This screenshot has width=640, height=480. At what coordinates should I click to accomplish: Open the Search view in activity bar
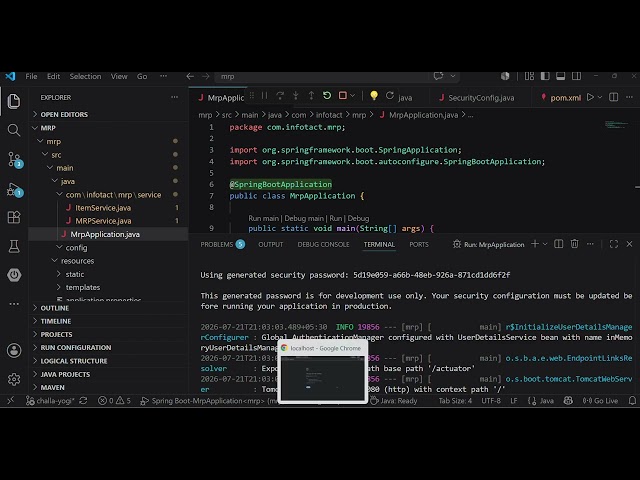point(14,130)
